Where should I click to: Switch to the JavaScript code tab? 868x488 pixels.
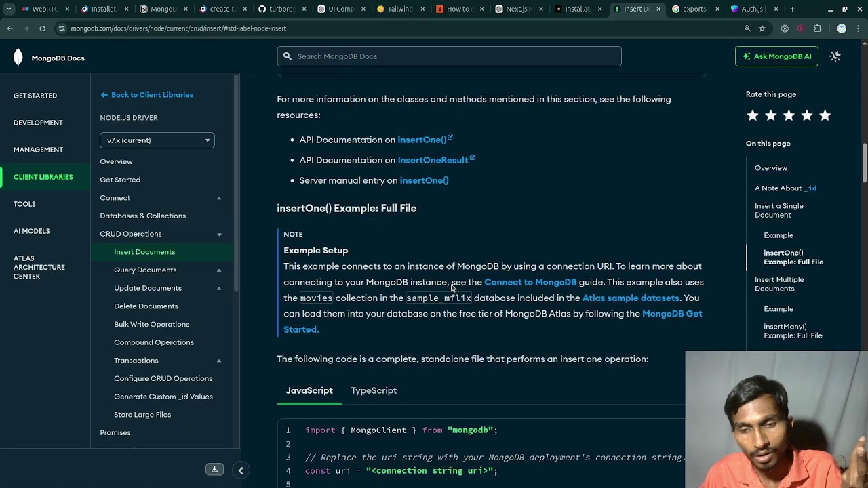coord(309,390)
